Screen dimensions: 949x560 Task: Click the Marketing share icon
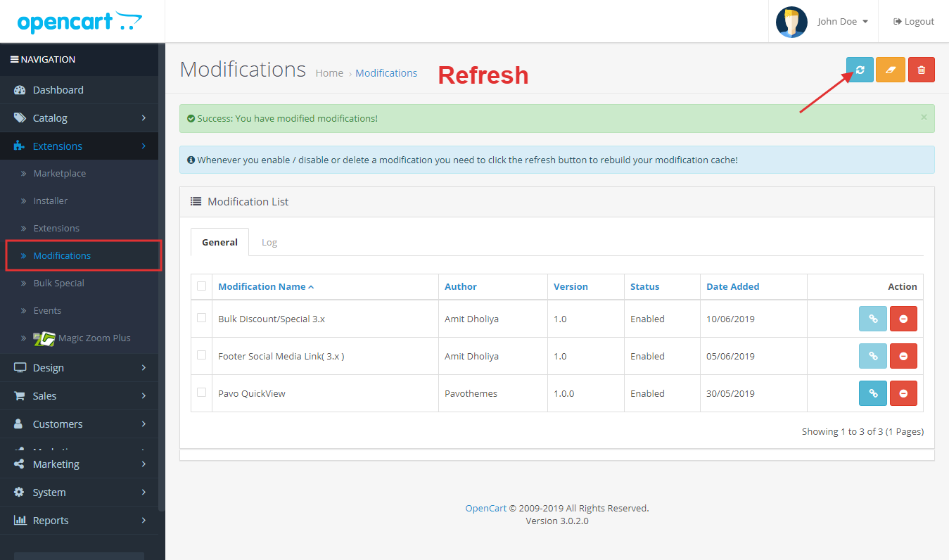19,464
